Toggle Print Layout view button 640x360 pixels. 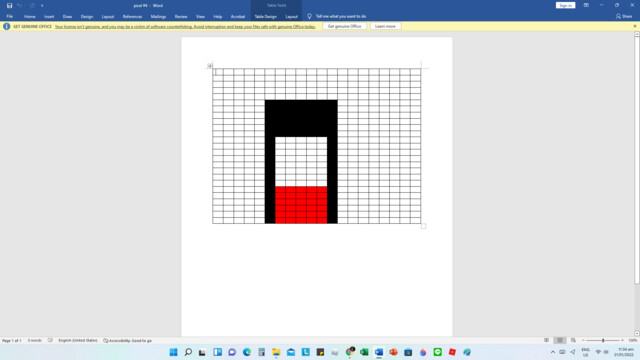[560, 340]
